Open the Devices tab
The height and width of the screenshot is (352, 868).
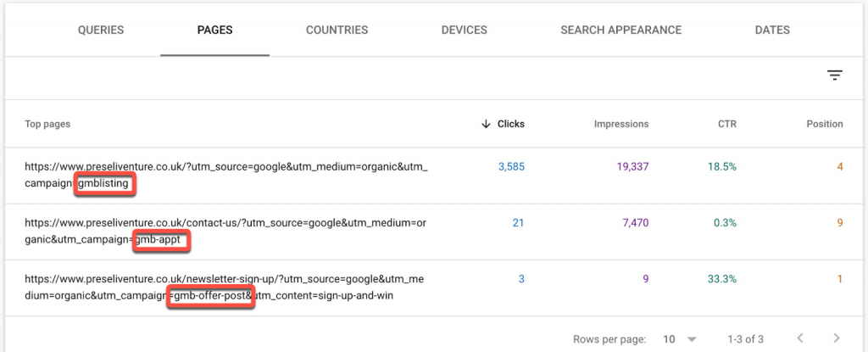464,30
